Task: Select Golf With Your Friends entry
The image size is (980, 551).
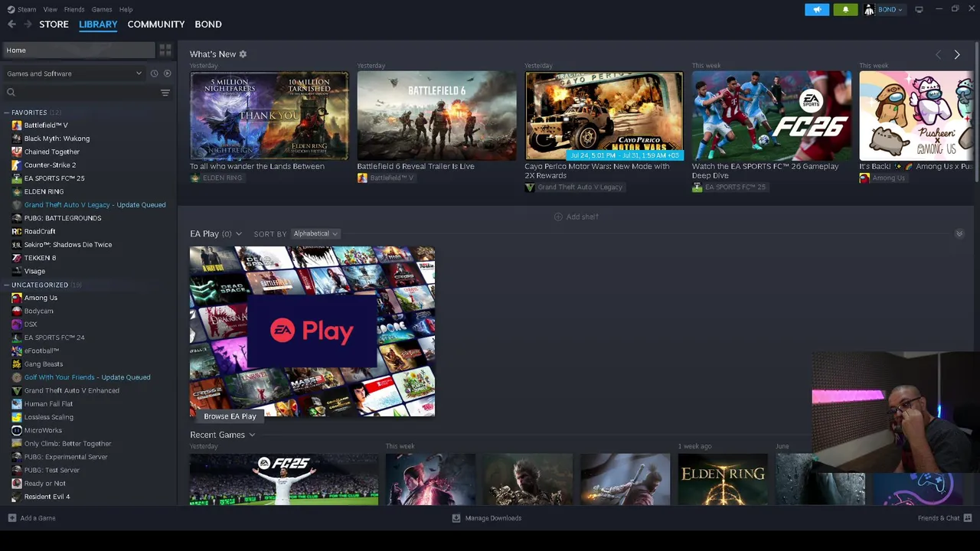Action: click(x=87, y=377)
